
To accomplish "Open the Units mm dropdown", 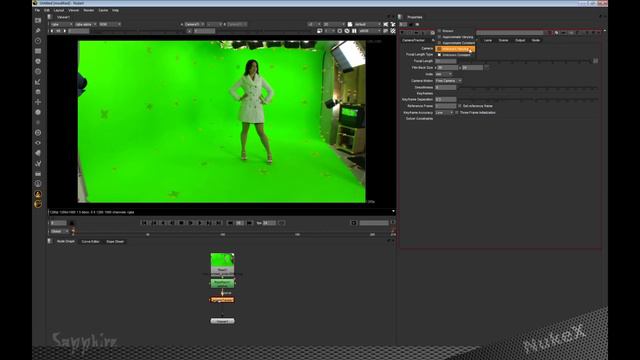I will point(443,74).
